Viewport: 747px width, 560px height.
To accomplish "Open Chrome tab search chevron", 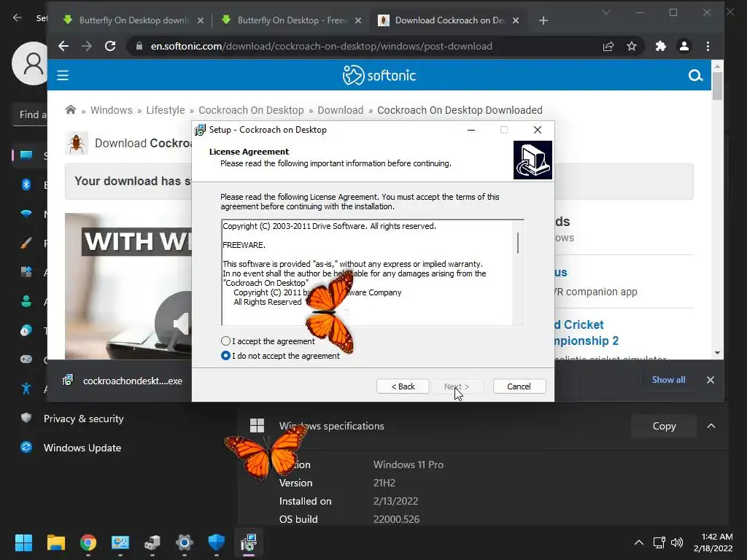I will [x=606, y=12].
